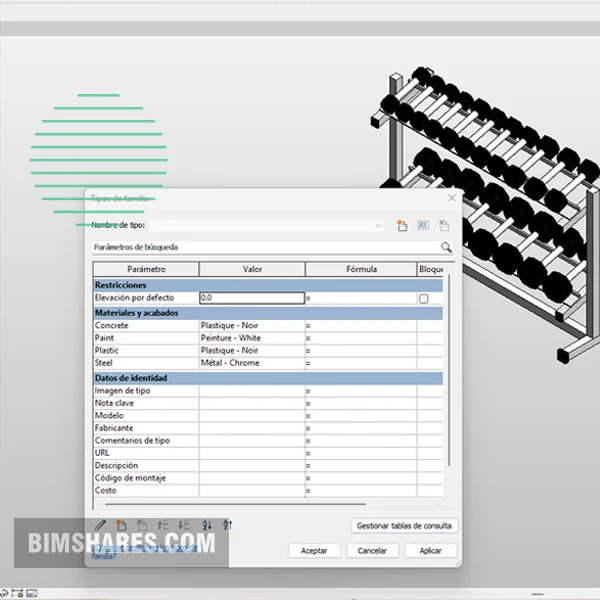Click Gestionar tablas de consulta button
The image size is (600, 600).
coord(404,525)
